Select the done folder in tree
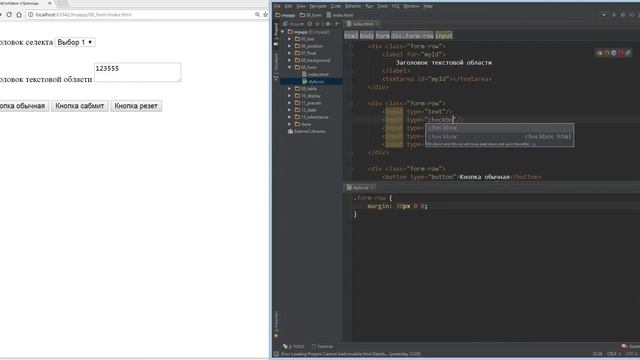This screenshot has width=640, height=360. pos(303,124)
